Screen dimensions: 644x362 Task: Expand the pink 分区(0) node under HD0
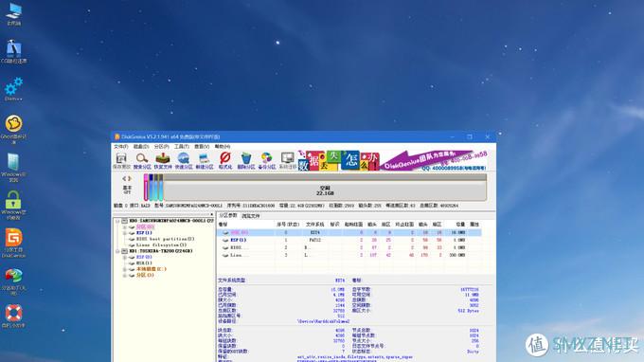[x=124, y=226]
